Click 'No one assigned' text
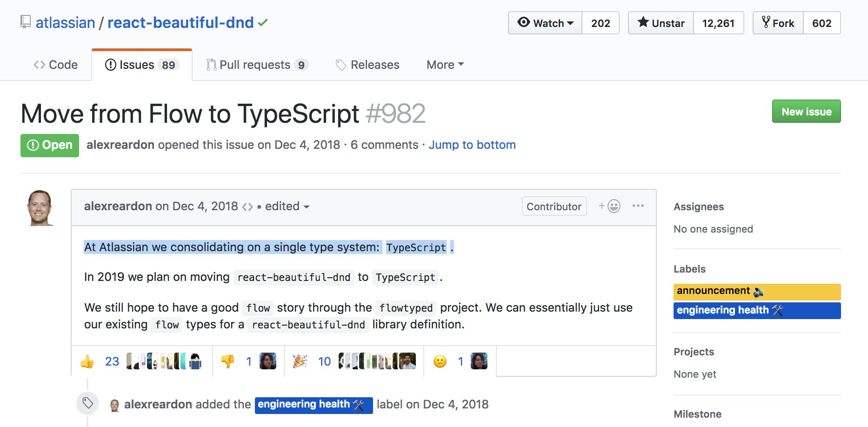The image size is (868, 427). [713, 229]
